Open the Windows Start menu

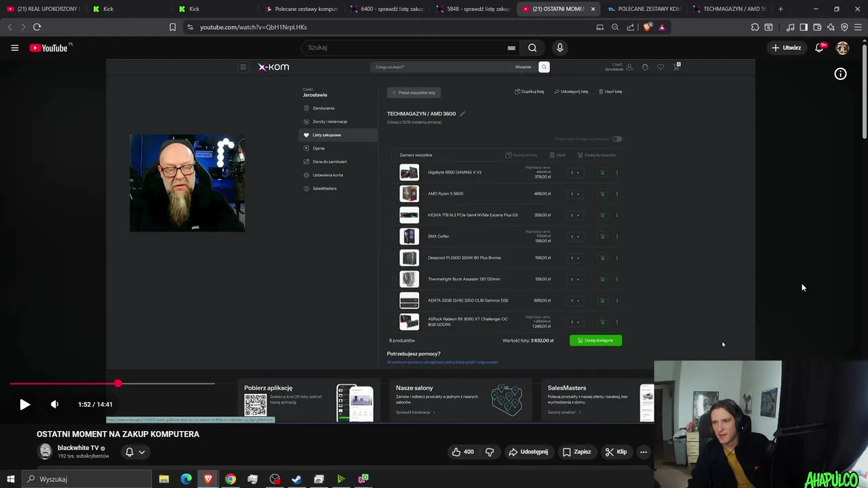[x=10, y=479]
